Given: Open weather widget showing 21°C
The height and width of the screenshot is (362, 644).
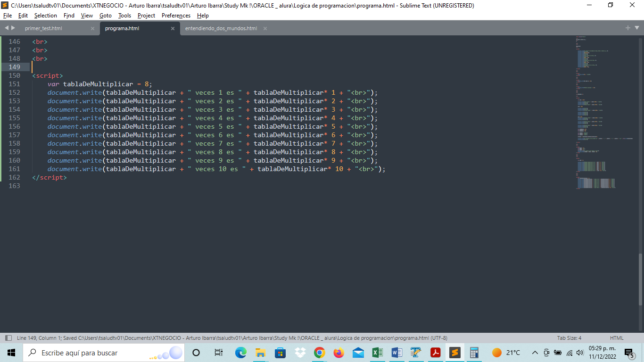Looking at the screenshot, I should 506,353.
